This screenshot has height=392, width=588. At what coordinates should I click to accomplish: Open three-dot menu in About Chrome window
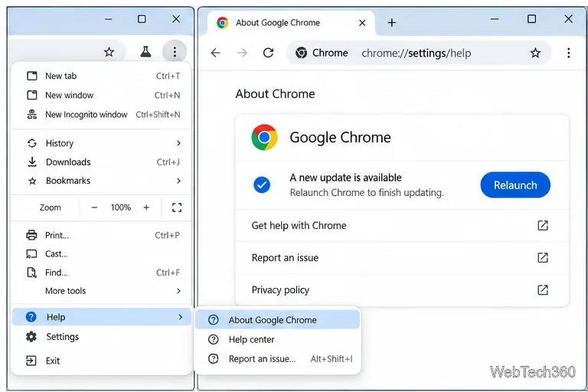click(569, 53)
